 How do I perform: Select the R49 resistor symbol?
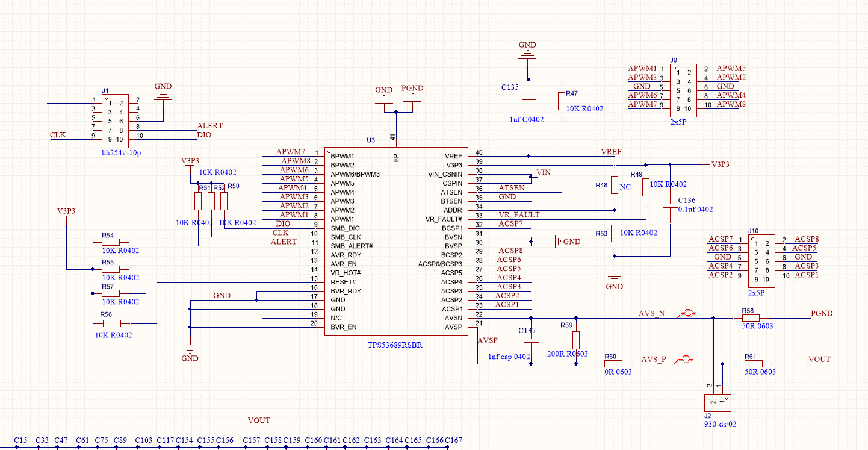[646, 187]
